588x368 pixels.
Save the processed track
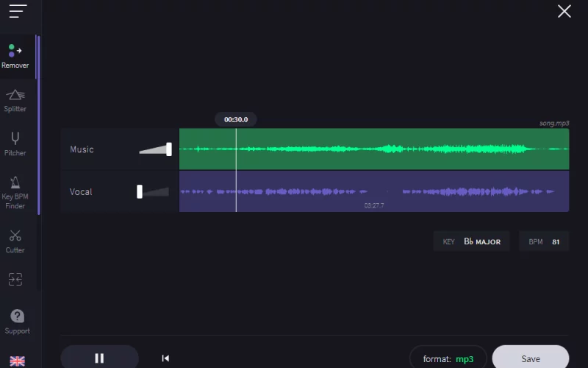point(531,358)
